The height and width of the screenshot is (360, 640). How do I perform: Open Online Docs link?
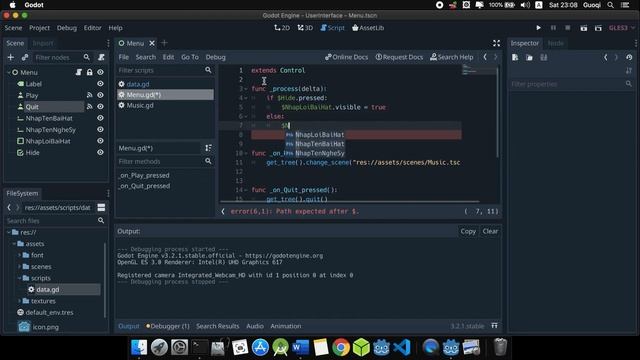[347, 57]
